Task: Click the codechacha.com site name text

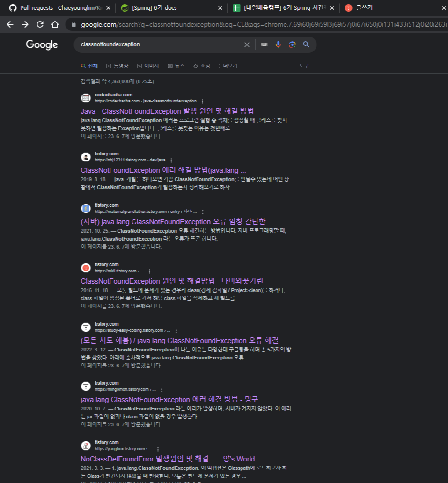Action: pos(114,95)
